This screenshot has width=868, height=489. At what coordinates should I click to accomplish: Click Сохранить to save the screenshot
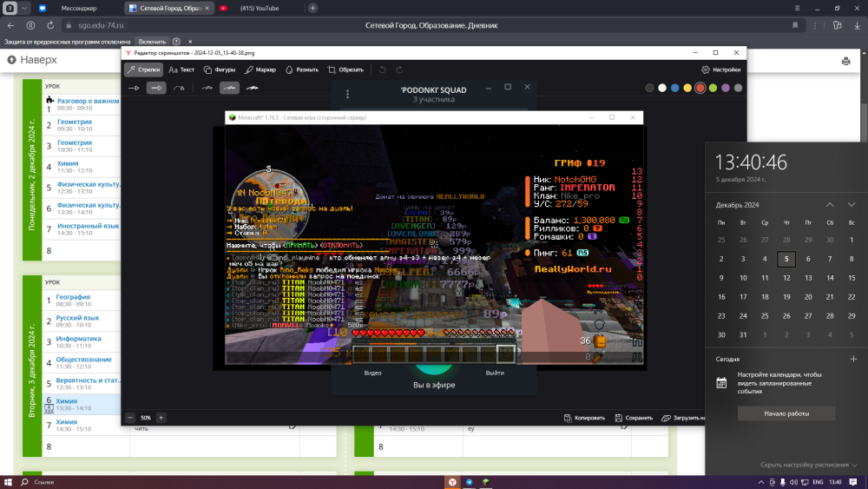coord(634,418)
